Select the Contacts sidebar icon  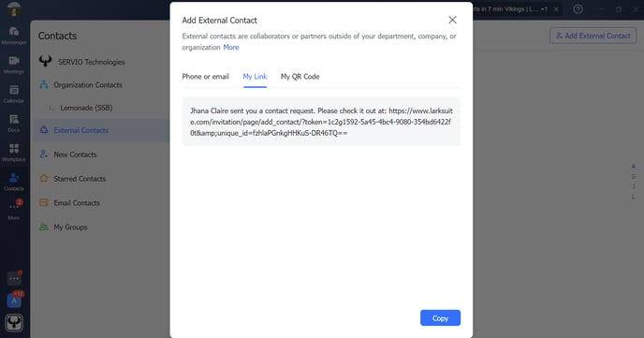tap(13, 182)
